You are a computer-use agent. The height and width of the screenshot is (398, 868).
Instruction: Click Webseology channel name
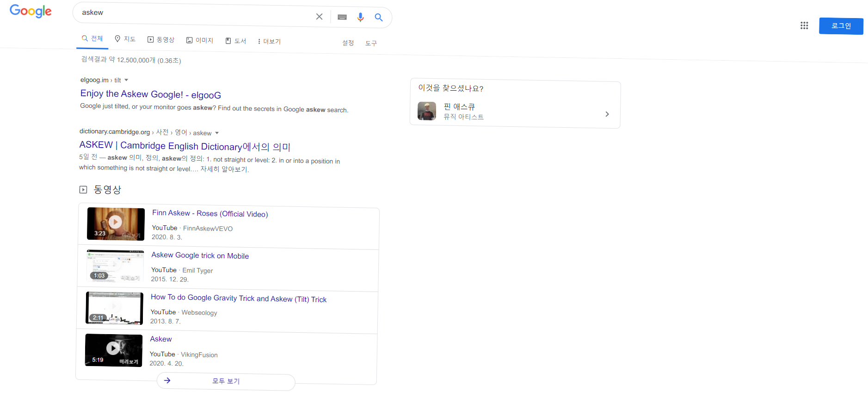199,313
